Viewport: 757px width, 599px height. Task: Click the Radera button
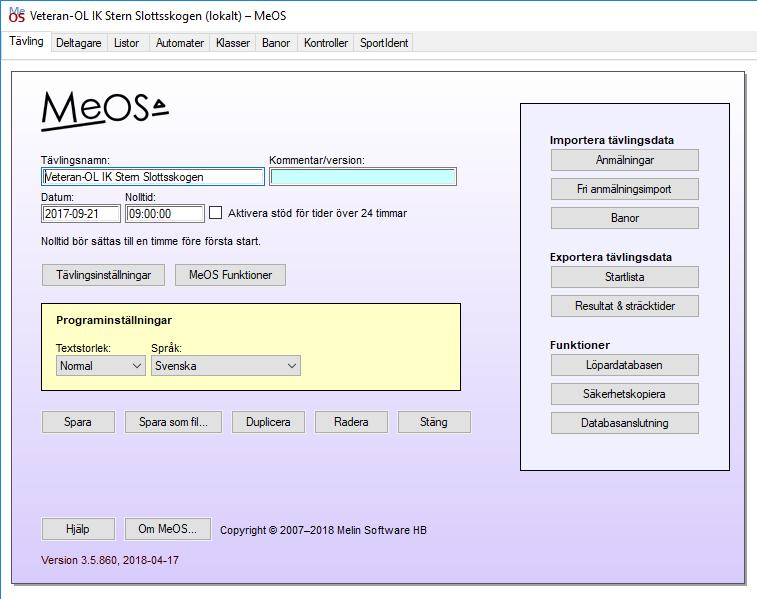point(351,422)
